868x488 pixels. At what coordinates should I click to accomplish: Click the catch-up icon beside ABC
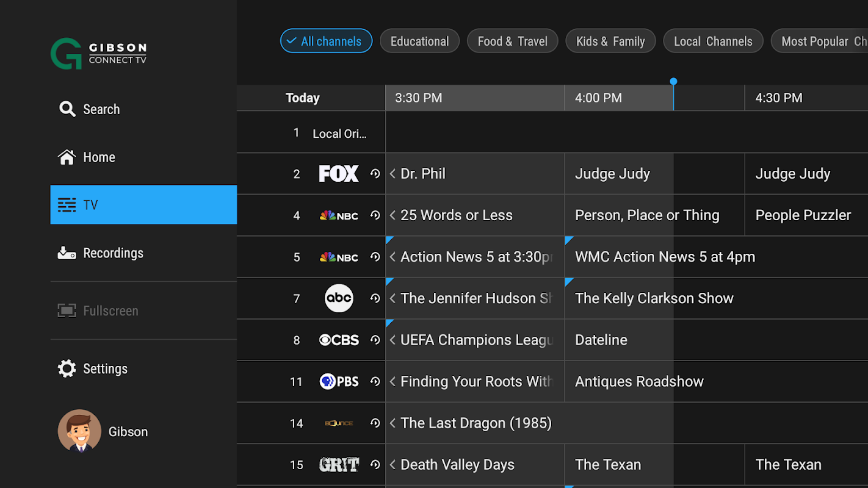point(375,298)
